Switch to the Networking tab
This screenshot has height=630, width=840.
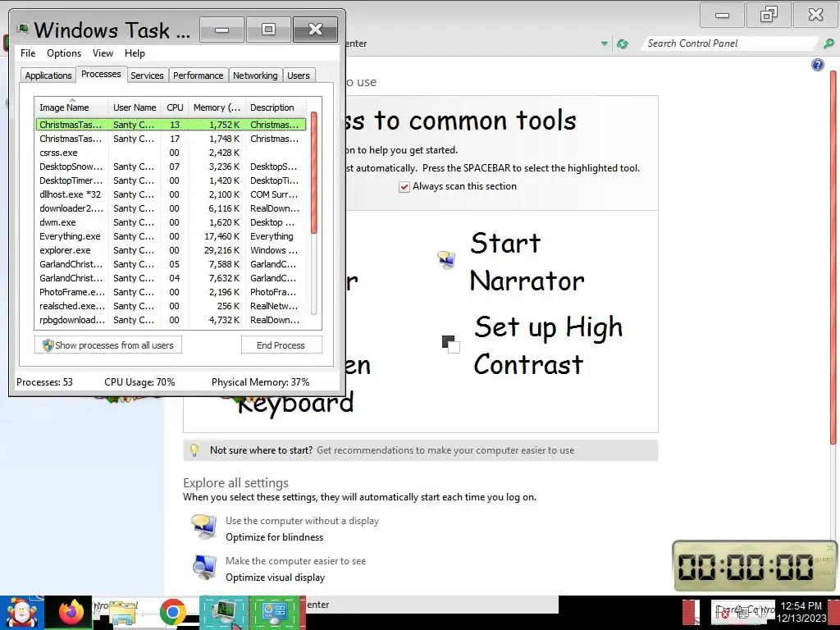point(255,75)
